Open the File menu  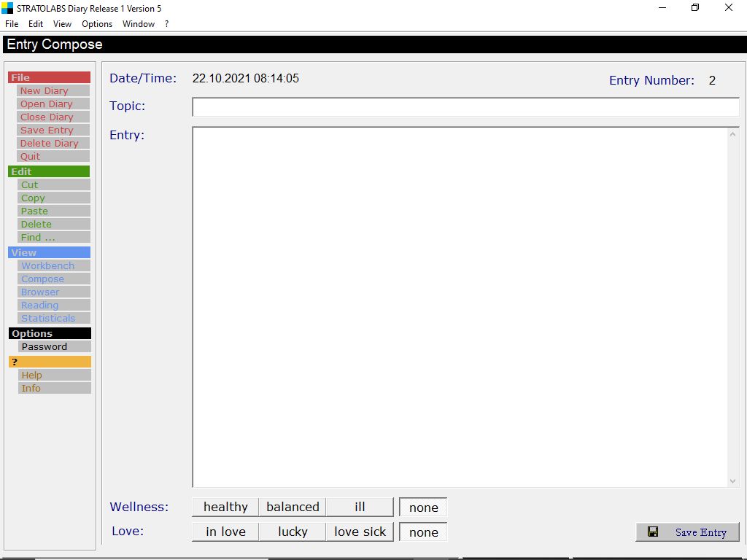coord(12,24)
